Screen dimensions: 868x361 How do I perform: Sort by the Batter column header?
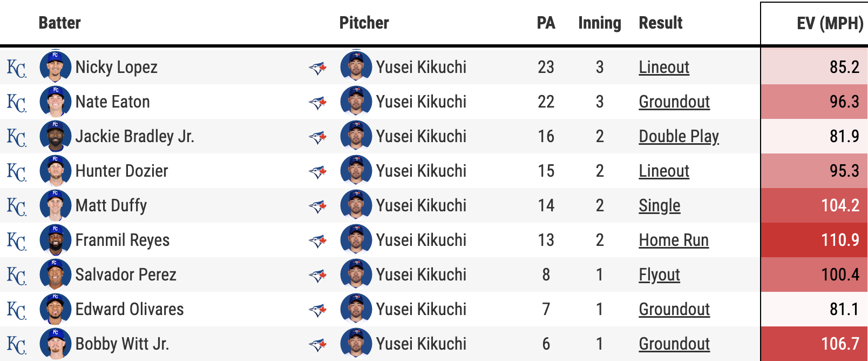click(x=59, y=23)
